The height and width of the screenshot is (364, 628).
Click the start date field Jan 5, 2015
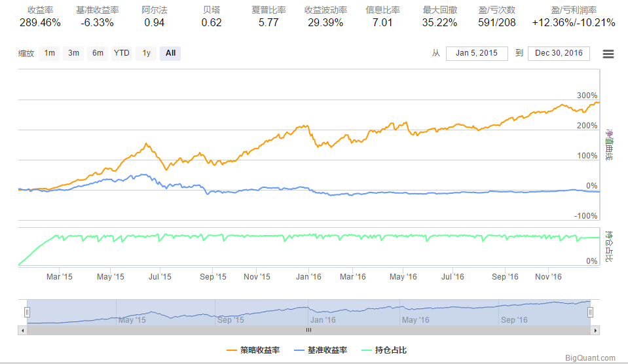click(x=477, y=53)
